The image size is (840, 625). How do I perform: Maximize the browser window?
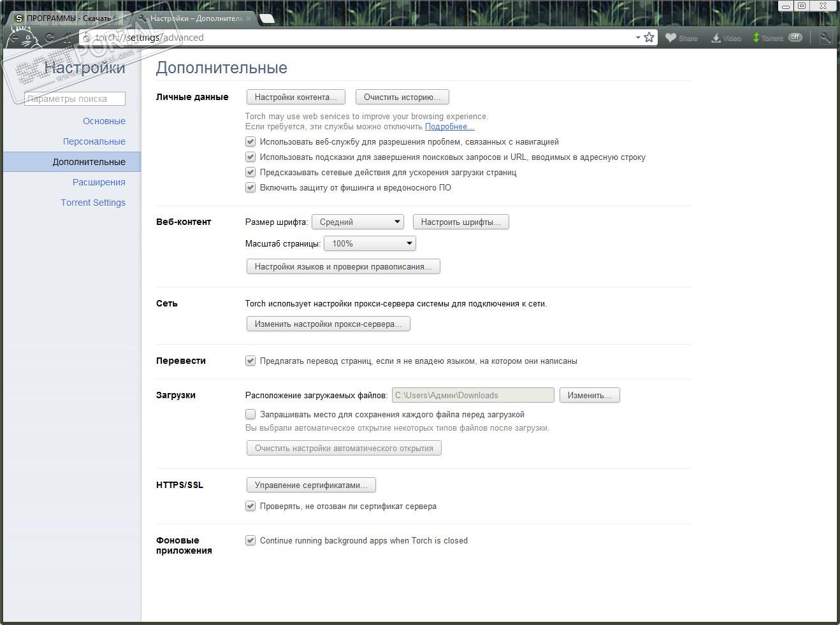pyautogui.click(x=802, y=6)
